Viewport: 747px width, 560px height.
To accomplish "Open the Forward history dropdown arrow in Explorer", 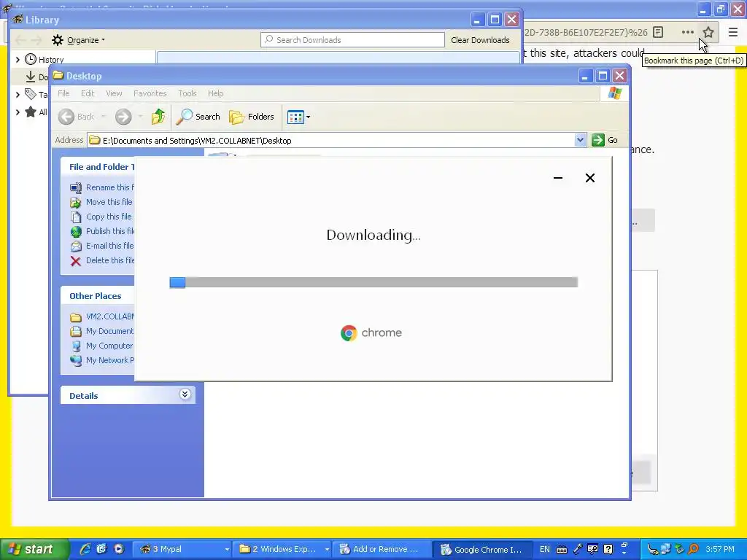I will click(140, 117).
